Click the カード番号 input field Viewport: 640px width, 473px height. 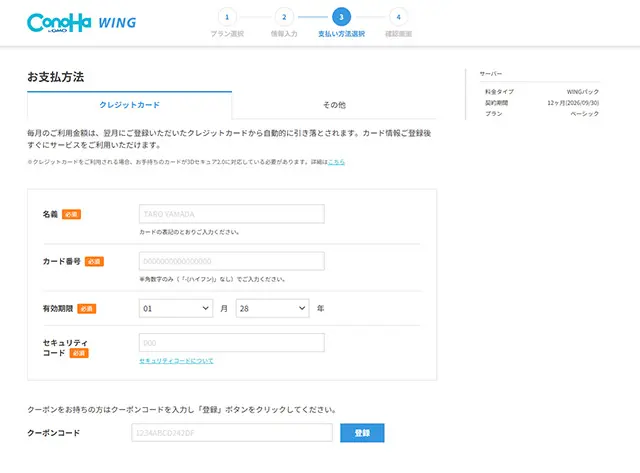[x=231, y=261]
